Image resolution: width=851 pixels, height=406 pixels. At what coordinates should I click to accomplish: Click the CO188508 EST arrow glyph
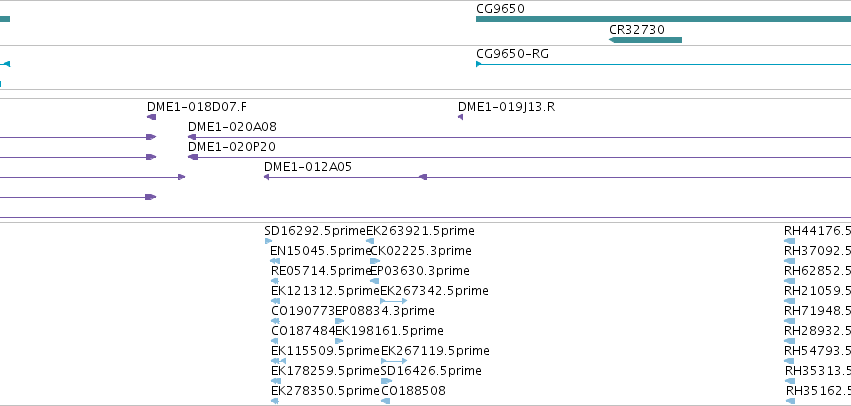385,401
